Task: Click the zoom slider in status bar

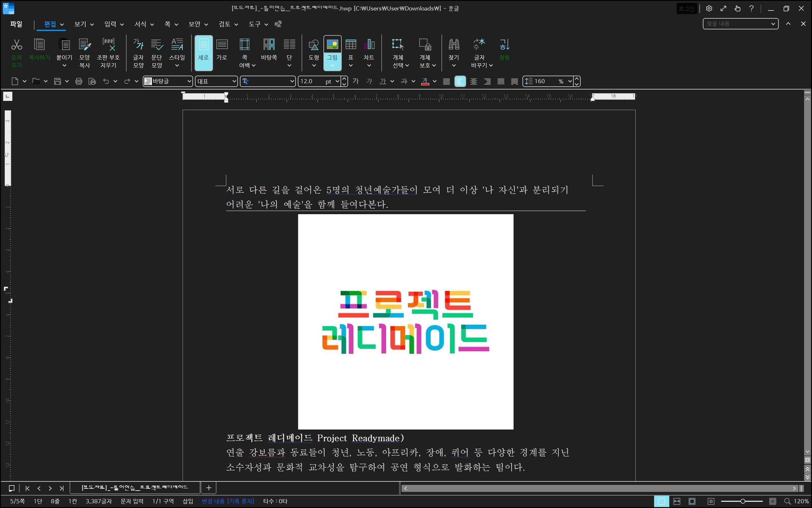Action: 743,501
